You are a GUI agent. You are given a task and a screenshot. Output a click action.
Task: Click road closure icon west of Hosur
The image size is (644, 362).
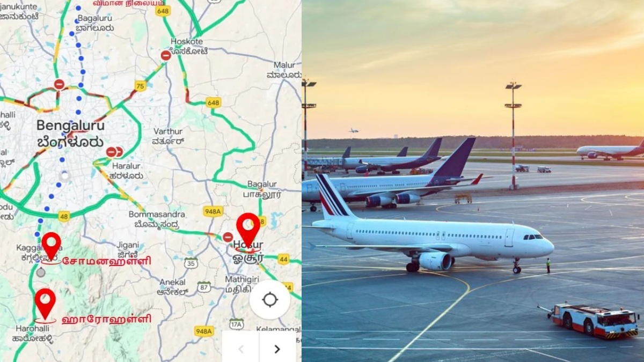[x=228, y=237]
